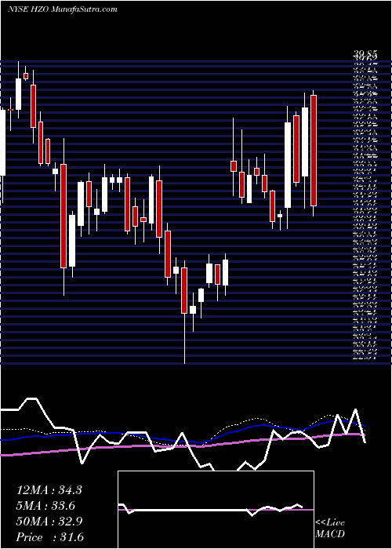Select the 12MA : 34.3 label

pos(49,490)
